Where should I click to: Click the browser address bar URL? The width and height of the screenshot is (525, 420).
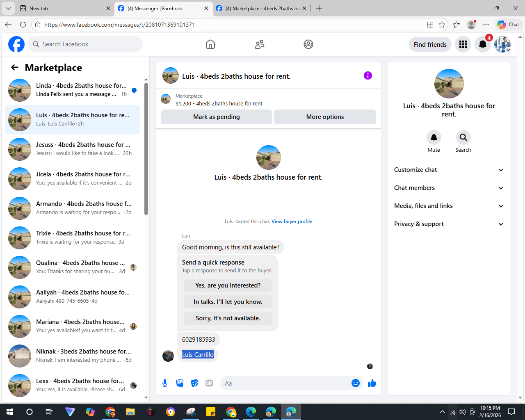[x=119, y=25]
